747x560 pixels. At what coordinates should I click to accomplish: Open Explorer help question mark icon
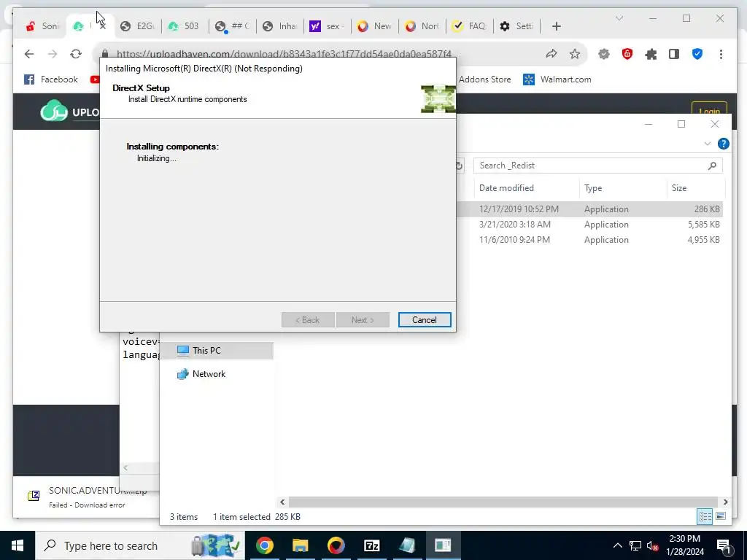click(x=723, y=144)
